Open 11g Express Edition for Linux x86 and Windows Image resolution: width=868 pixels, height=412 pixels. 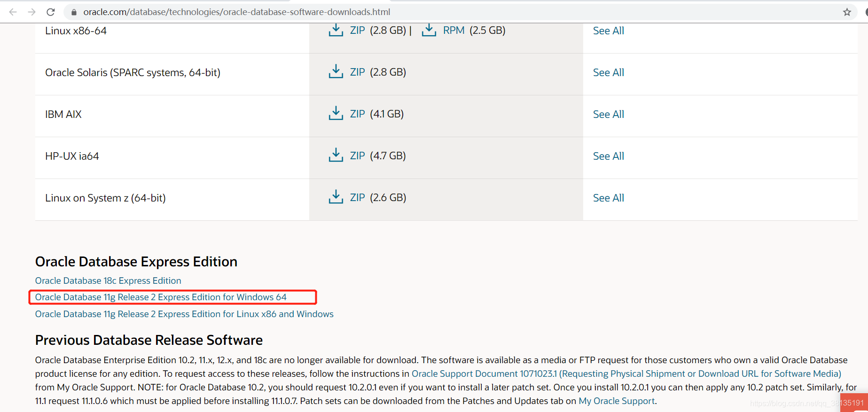184,314
